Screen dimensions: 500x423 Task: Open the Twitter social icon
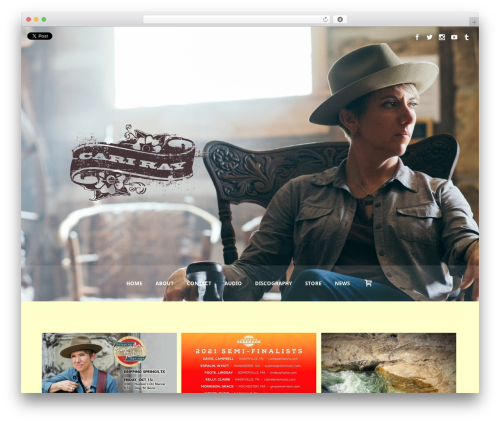point(429,37)
